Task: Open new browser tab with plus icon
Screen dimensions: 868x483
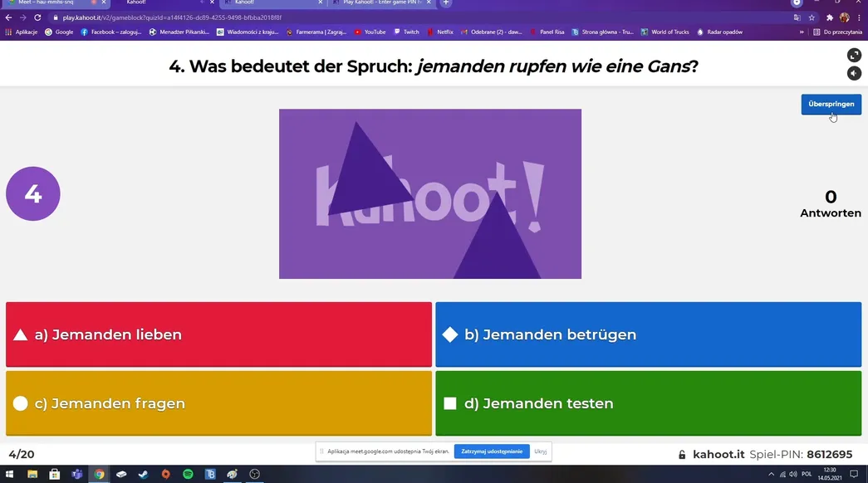Action: tap(445, 2)
